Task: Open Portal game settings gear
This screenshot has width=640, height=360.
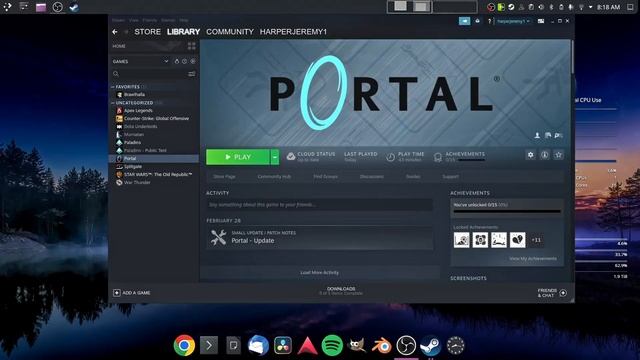Action: click(x=530, y=155)
